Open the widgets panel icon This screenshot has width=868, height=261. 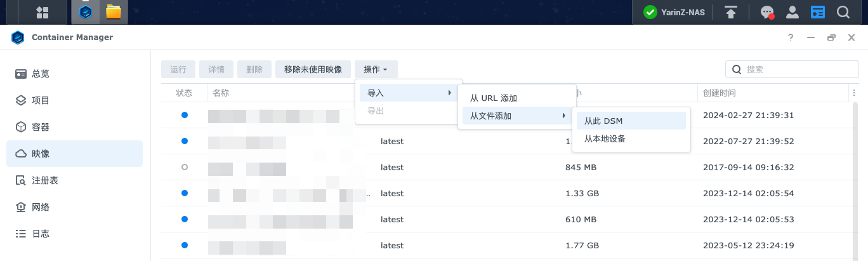[x=818, y=12]
